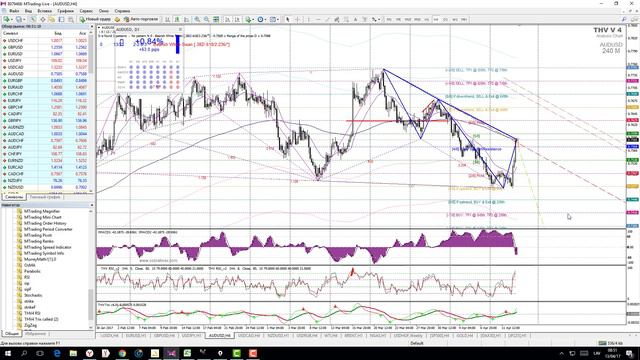Switch chart to bar chart

click(167, 19)
